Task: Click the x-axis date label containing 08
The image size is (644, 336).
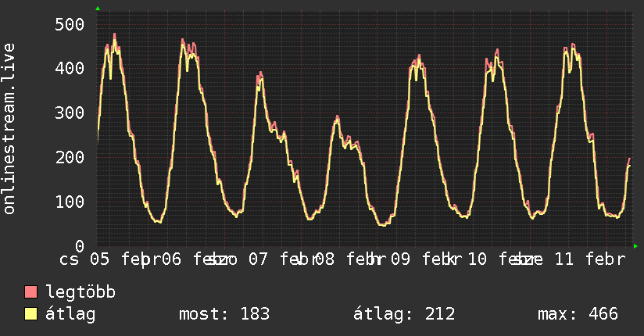Action: coord(340,259)
